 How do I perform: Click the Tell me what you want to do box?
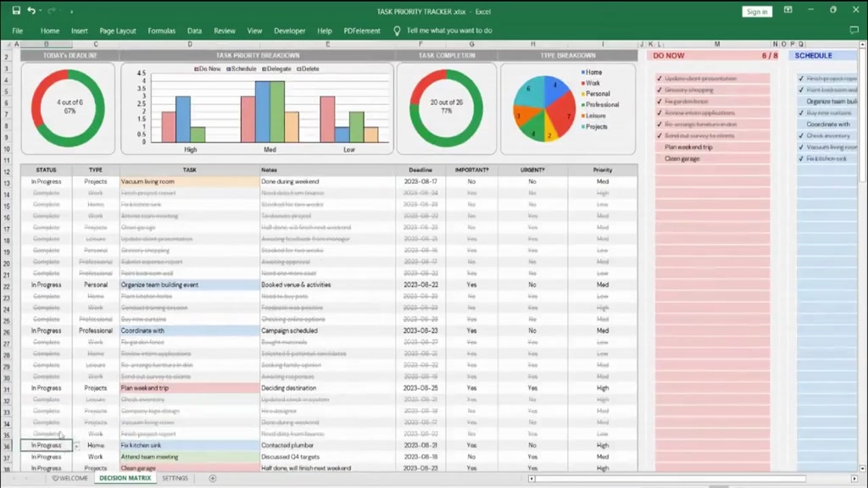tap(449, 31)
